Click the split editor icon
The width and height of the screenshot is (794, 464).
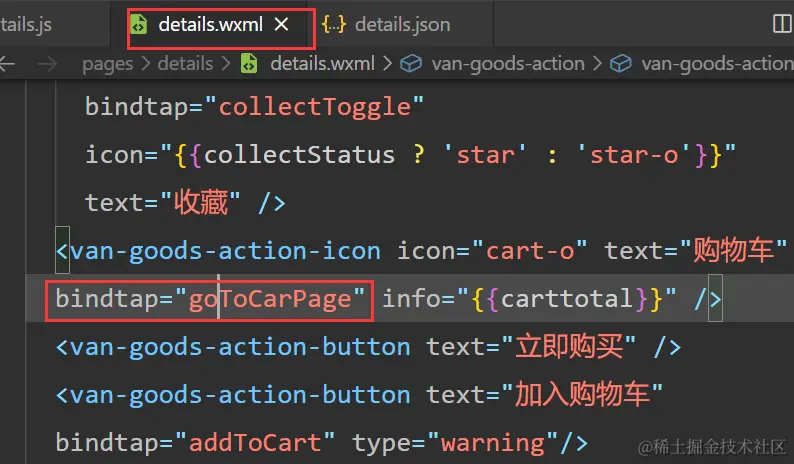click(x=782, y=24)
